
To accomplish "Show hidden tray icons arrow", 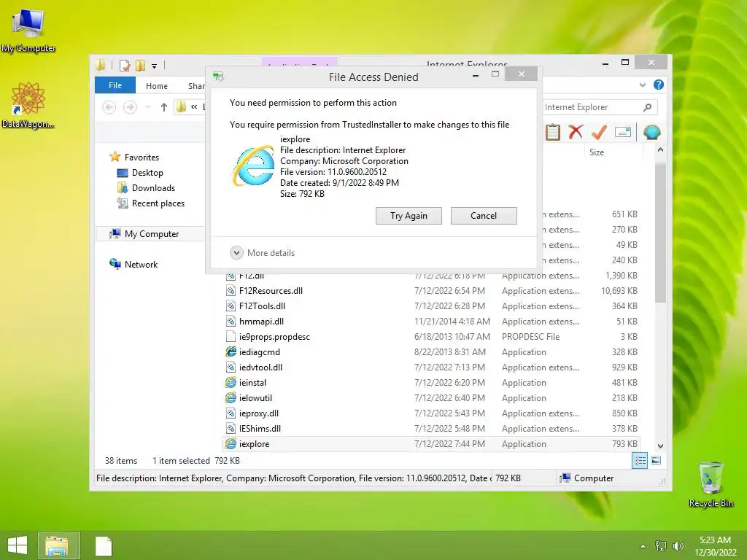I will (643, 546).
